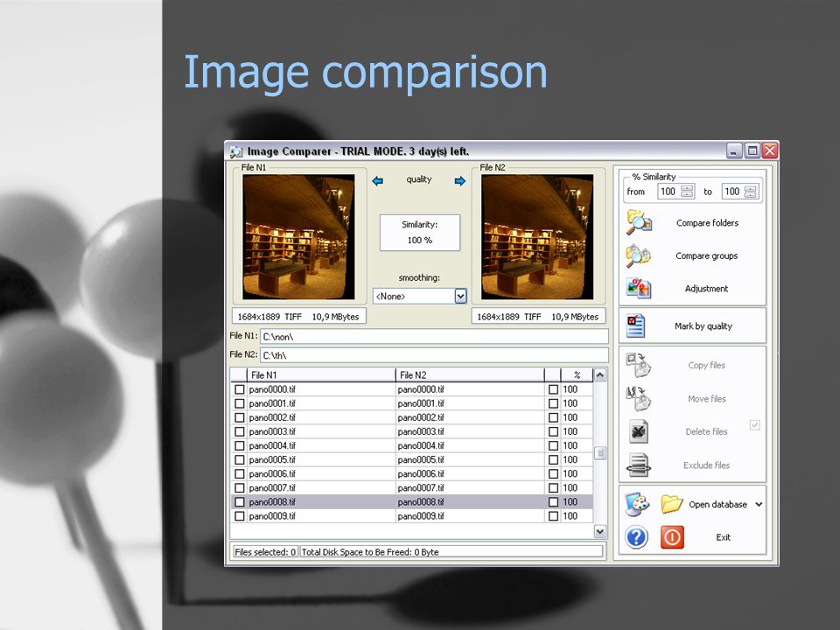Screen dimensions: 840x630
Task: Click the % column header
Action: (x=577, y=375)
